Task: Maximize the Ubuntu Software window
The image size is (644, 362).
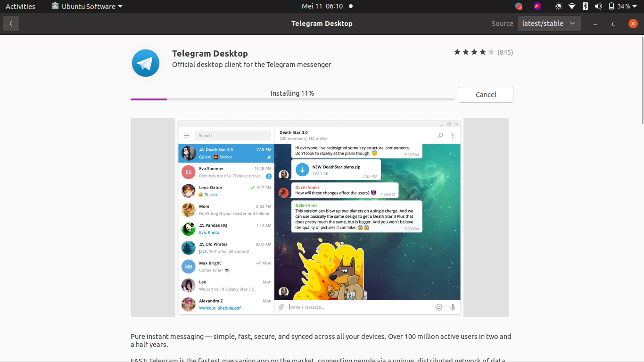Action: click(x=614, y=24)
